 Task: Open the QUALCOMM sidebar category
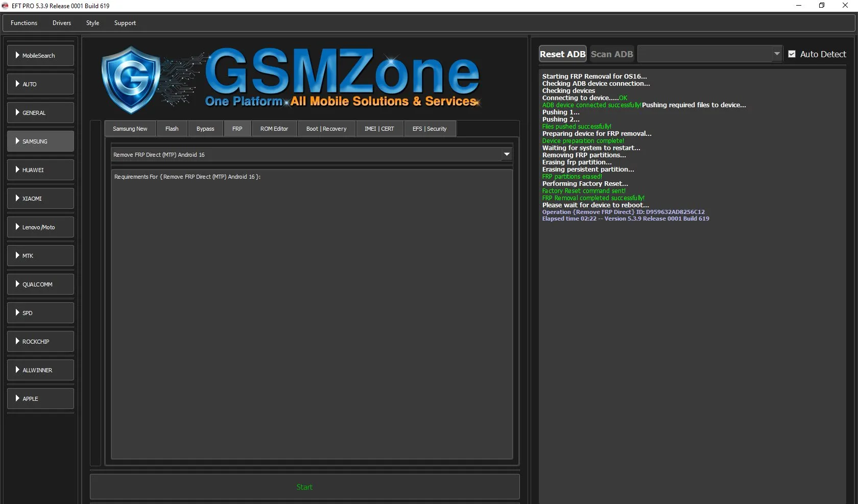point(40,284)
